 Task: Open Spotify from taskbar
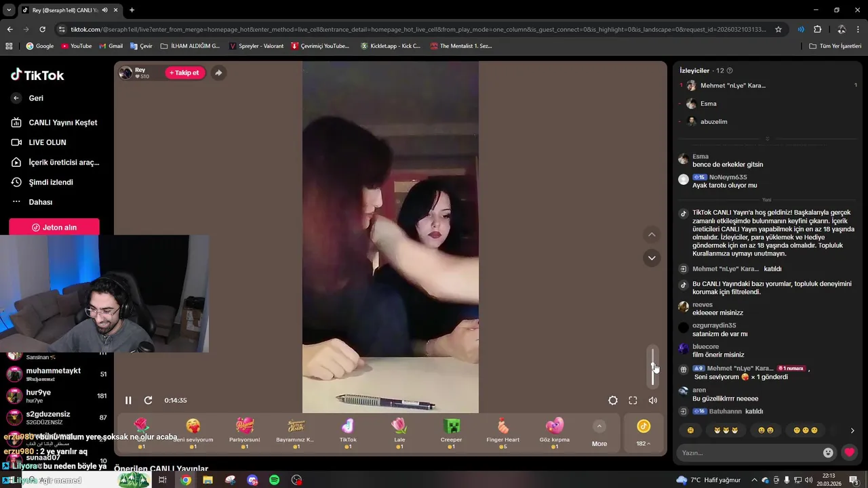[274, 480]
